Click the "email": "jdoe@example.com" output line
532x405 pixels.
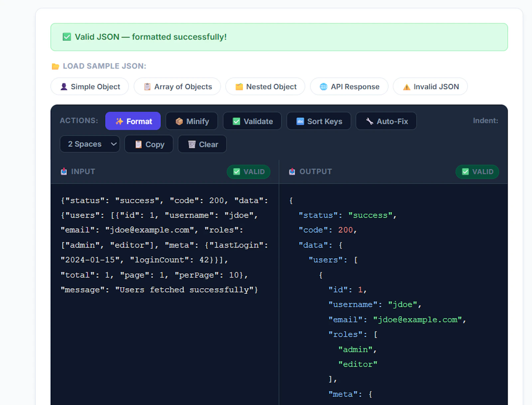397,319
